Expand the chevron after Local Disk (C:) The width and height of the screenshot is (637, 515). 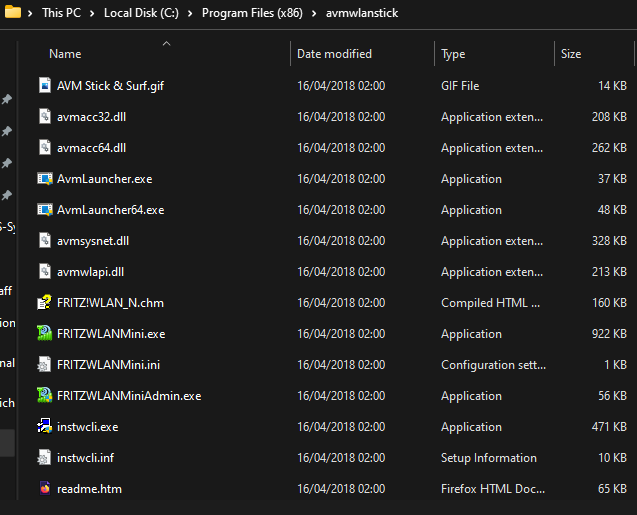pos(190,13)
